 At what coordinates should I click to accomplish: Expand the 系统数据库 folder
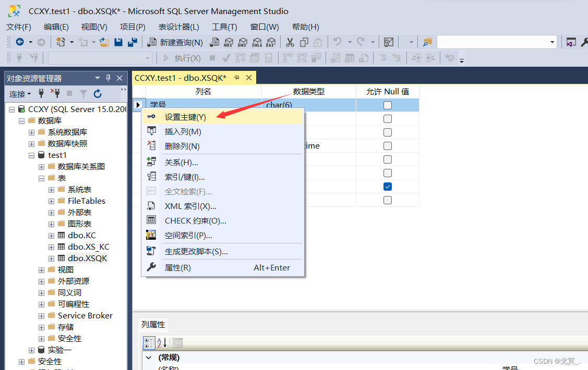click(x=31, y=132)
